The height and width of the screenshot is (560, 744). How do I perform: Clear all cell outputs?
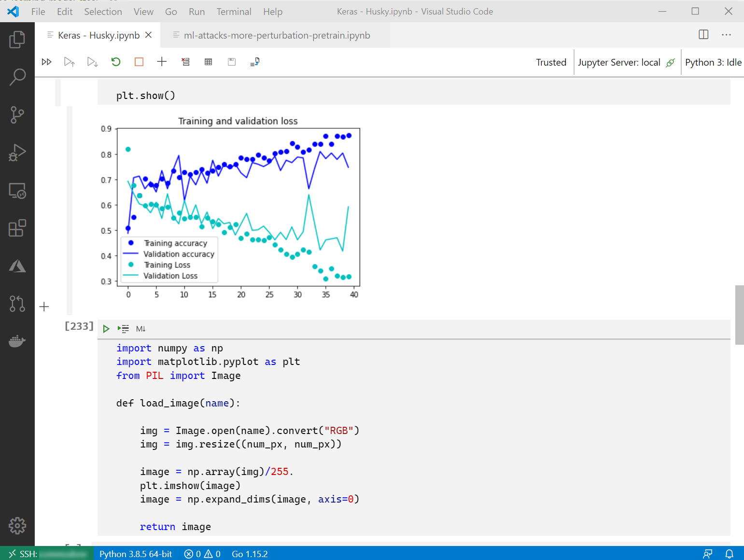click(185, 62)
